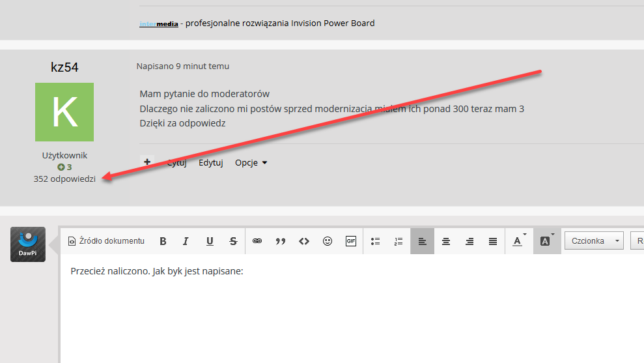Insert a code snippet
This screenshot has width=644, height=363.
pyautogui.click(x=304, y=241)
